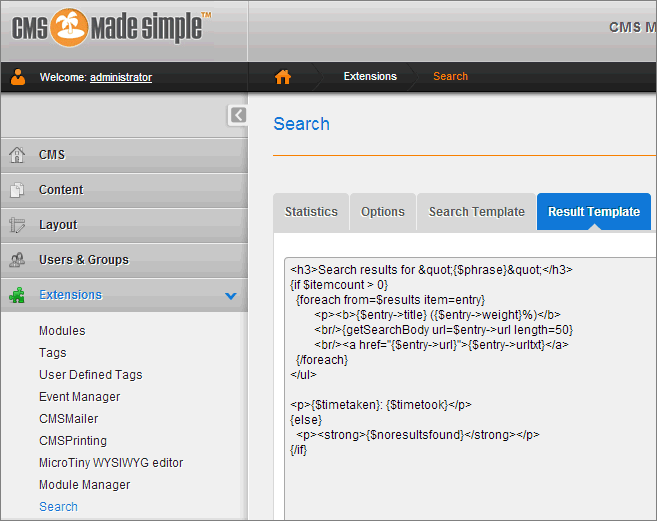The width and height of the screenshot is (657, 521).
Task: Open the CMS sidebar section
Action: tap(124, 155)
